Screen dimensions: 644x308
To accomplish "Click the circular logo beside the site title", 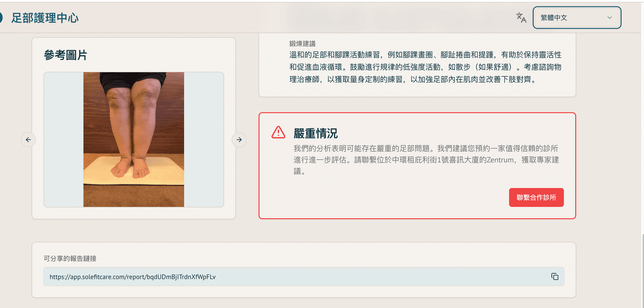I will coord(1,17).
